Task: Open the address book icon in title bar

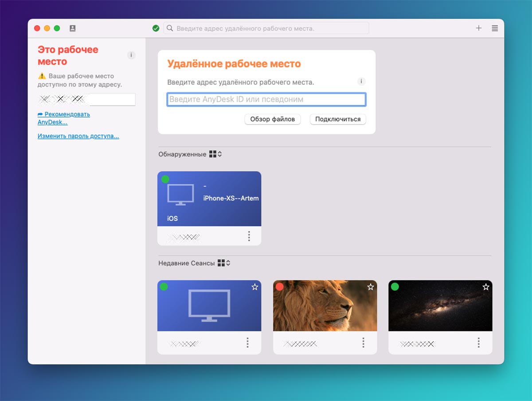Action: pyautogui.click(x=73, y=28)
